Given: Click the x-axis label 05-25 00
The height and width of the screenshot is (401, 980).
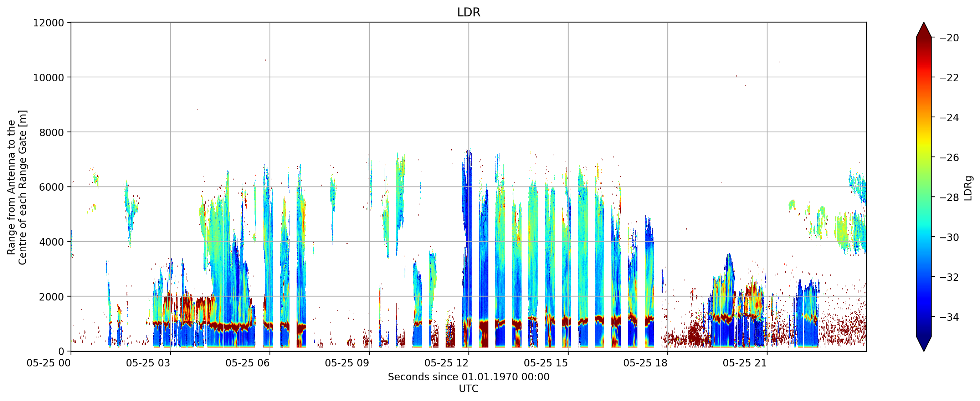Looking at the screenshot, I should coord(49,363).
